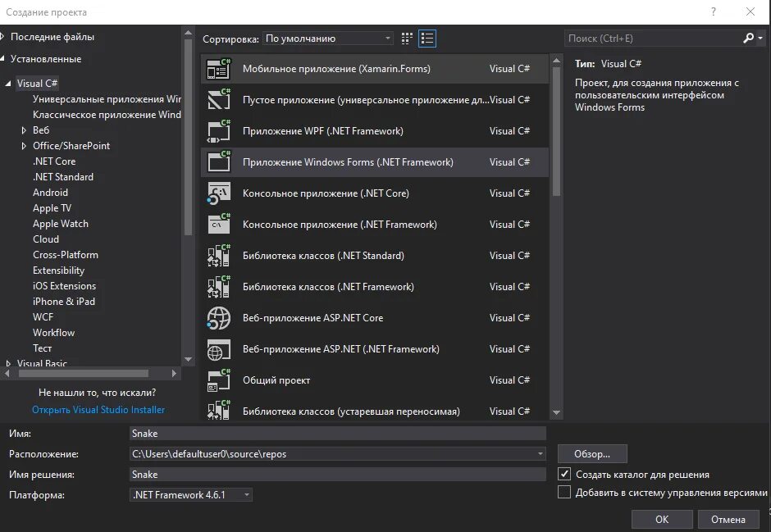This screenshot has height=532, width=771.
Task: Select Apple Watch category
Action: click(x=61, y=224)
